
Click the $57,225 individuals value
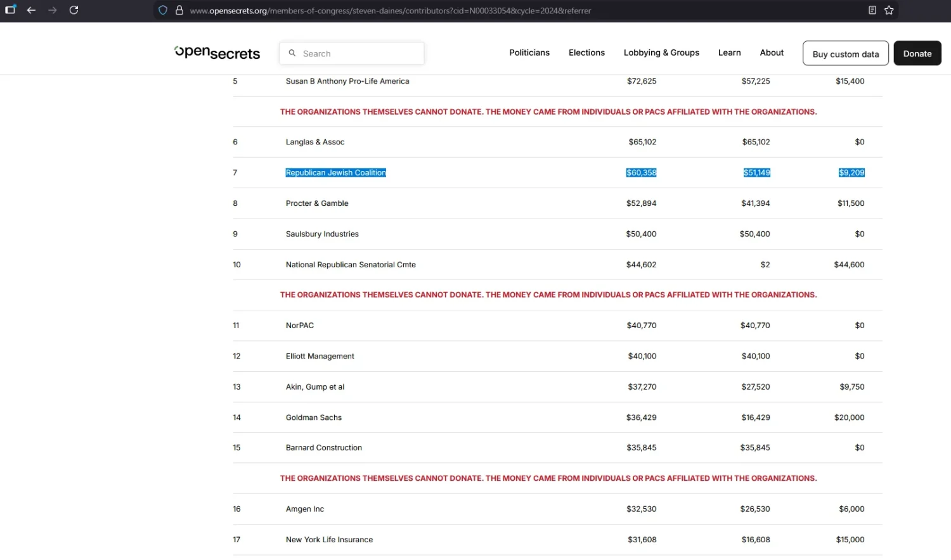coord(756,81)
